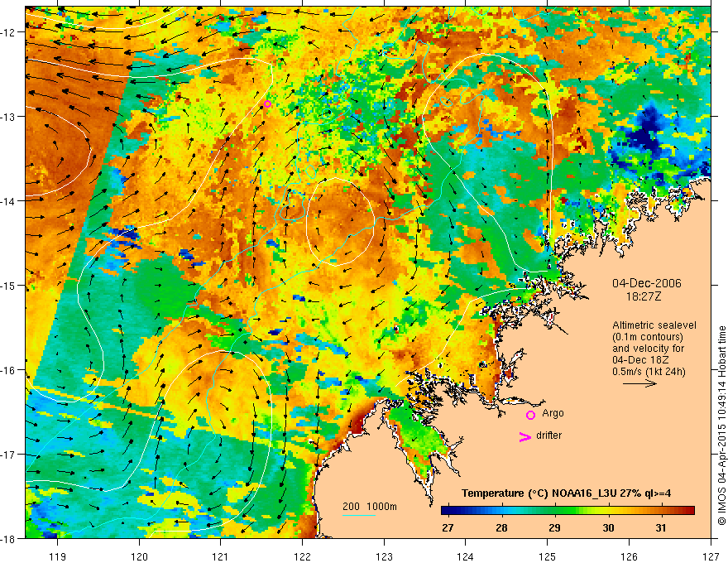Click the 'Altimetric sealevel' caption line
The height and width of the screenshot is (563, 728).
click(654, 325)
